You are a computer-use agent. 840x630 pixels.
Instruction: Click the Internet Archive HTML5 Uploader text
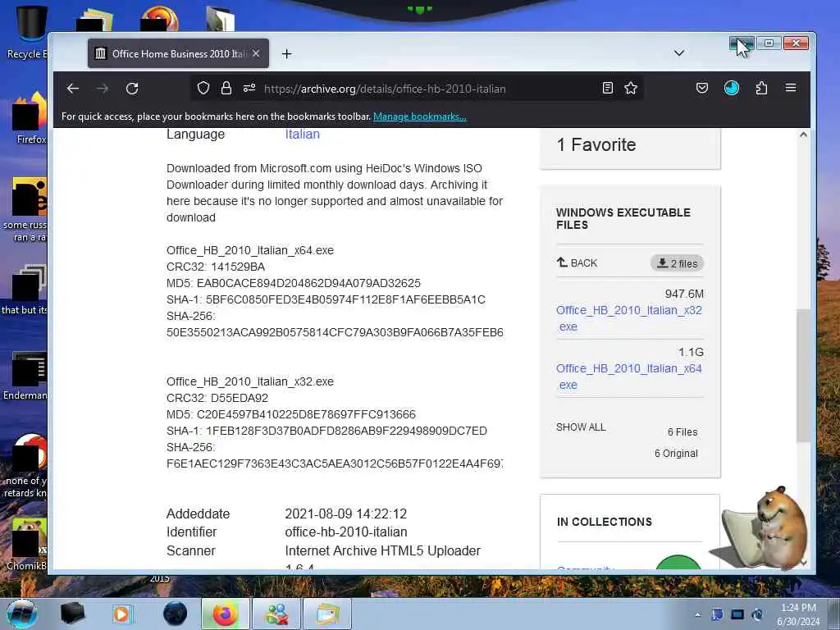click(382, 550)
